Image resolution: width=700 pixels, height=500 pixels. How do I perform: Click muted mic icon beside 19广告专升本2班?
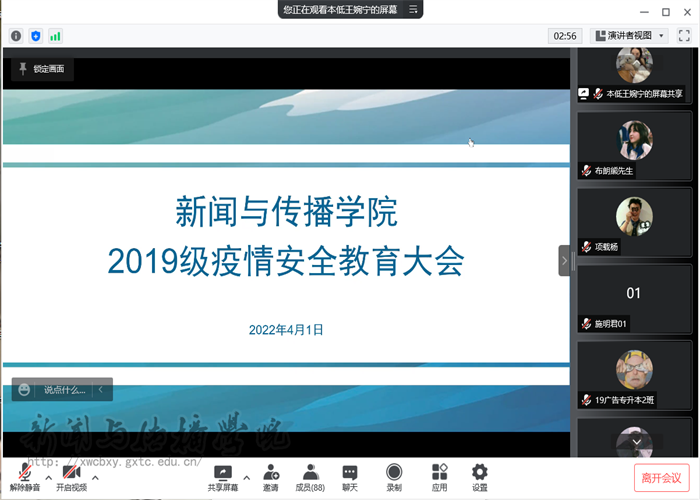586,400
